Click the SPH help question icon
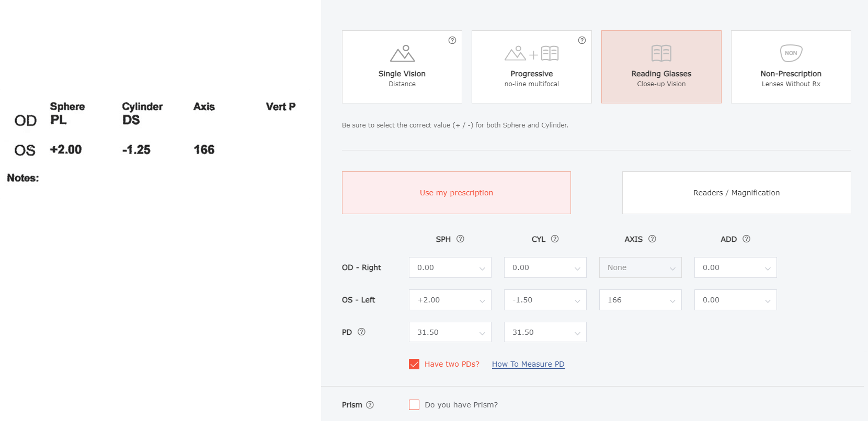 [x=460, y=239]
